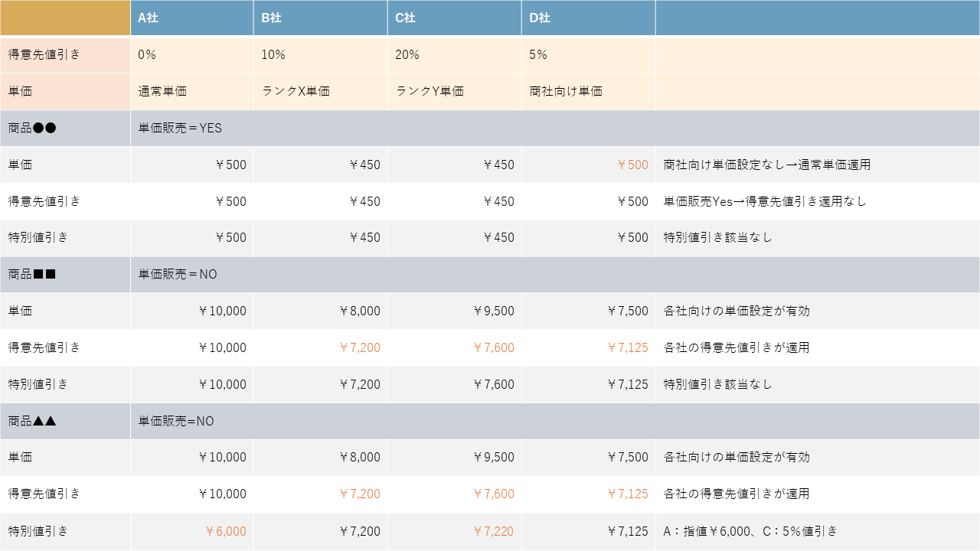The height and width of the screenshot is (551, 980).
Task: Click the B社 column header
Action: click(x=320, y=18)
